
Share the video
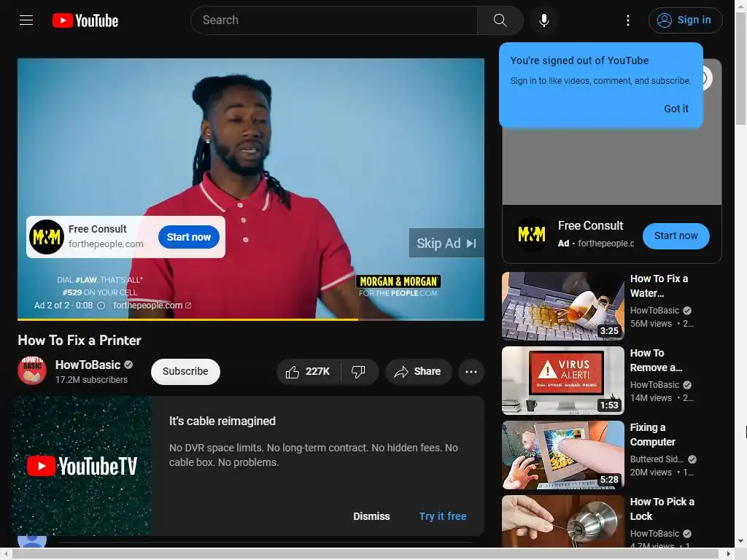[418, 371]
